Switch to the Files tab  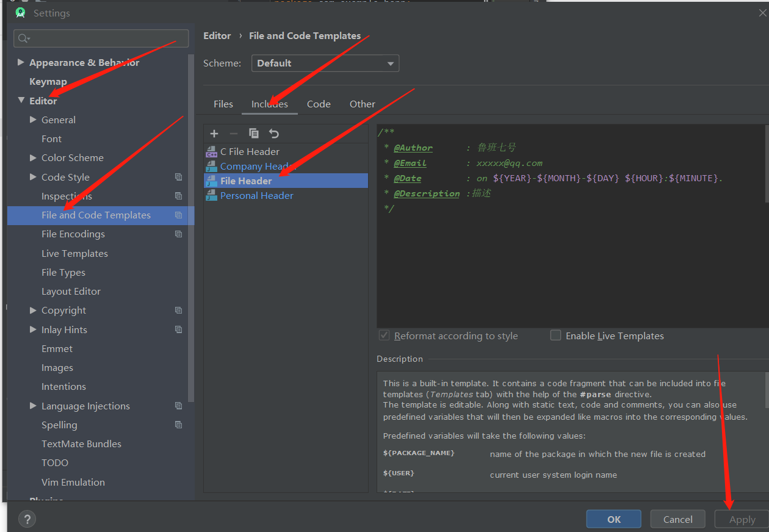223,104
